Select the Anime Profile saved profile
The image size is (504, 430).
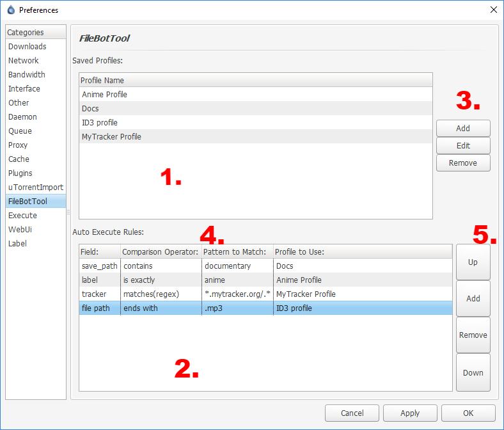tap(256, 95)
